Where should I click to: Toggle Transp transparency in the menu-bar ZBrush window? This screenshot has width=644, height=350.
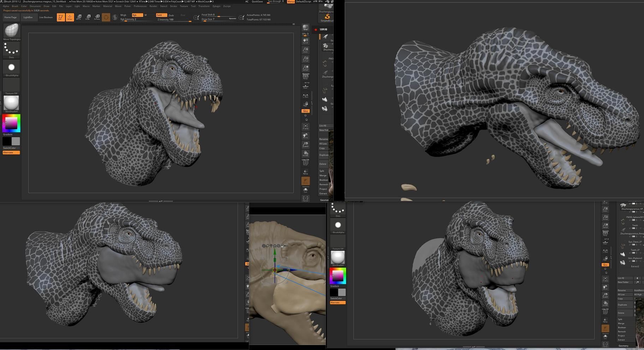(x=305, y=172)
